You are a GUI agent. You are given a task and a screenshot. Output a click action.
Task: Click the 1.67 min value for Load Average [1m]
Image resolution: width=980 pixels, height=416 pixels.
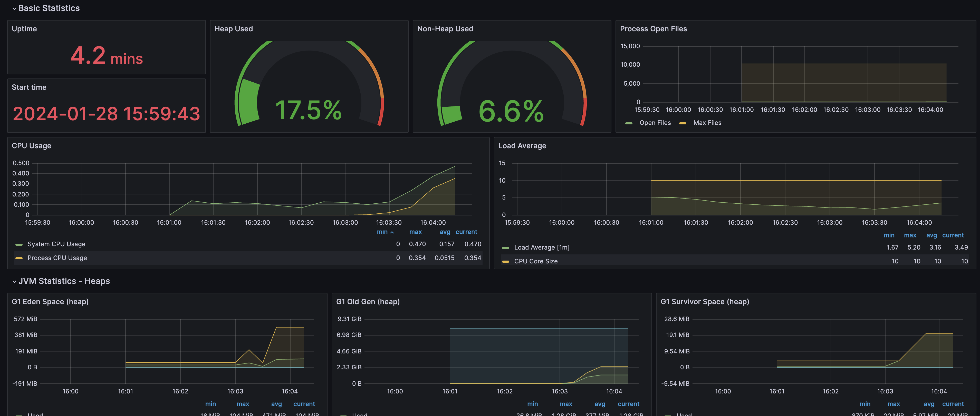click(x=892, y=247)
